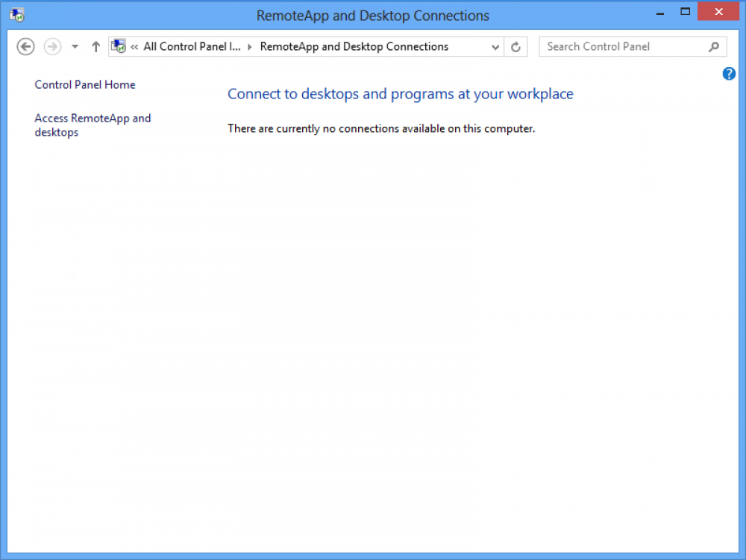Screen dimensions: 746x560
Task: Maximize the RemoteApp and Desktop Connections window
Action: click(685, 11)
